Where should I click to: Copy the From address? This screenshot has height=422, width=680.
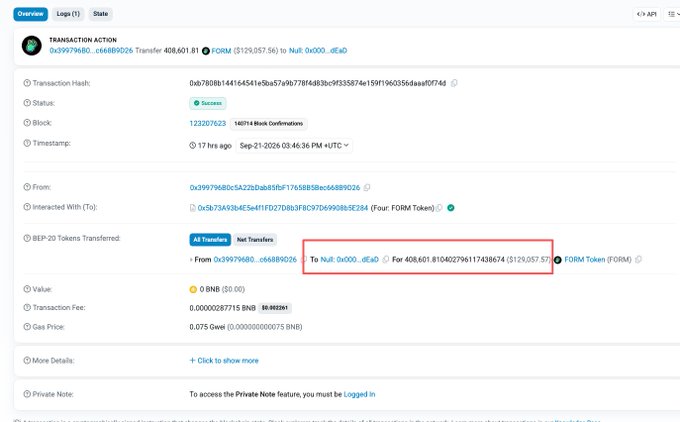coord(367,188)
